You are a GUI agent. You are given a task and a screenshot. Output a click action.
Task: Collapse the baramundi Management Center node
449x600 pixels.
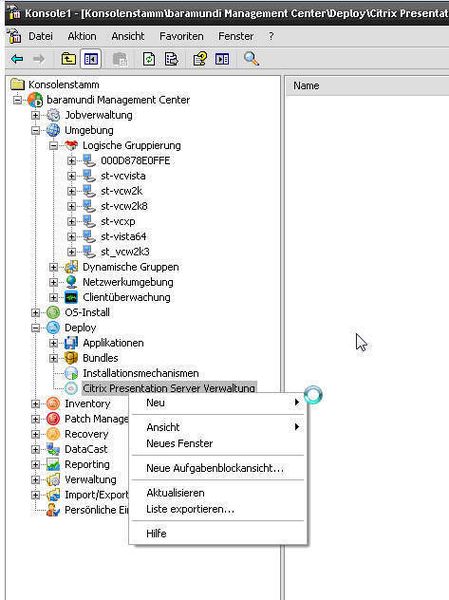point(17,100)
